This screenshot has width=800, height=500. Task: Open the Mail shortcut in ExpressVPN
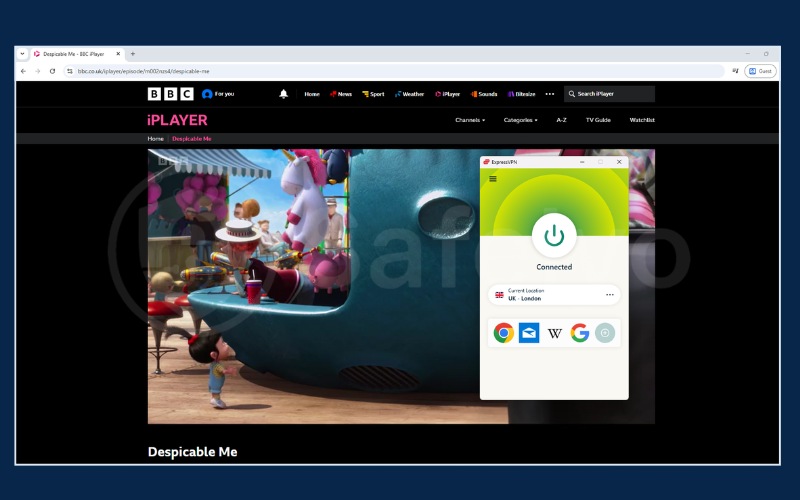click(529, 333)
